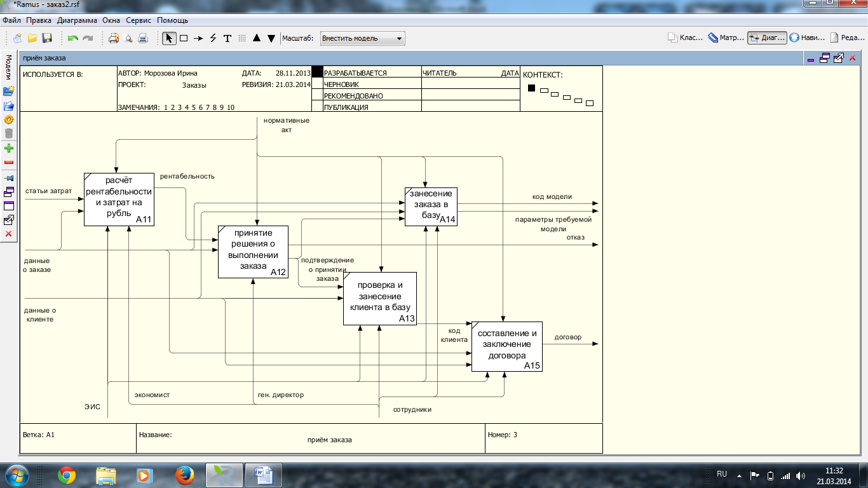Print the diagram
Viewport: 868px width, 488px height.
143,38
